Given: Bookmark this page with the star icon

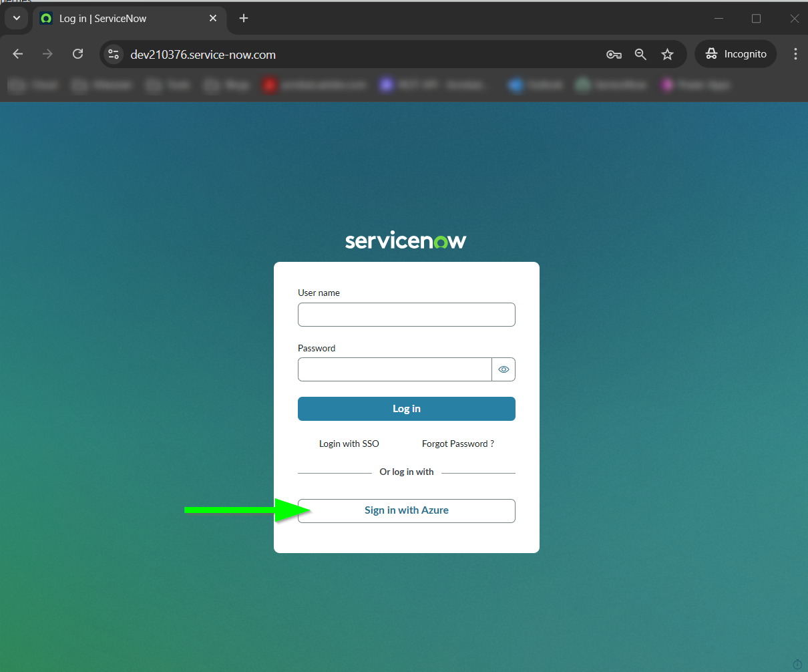Looking at the screenshot, I should (667, 55).
